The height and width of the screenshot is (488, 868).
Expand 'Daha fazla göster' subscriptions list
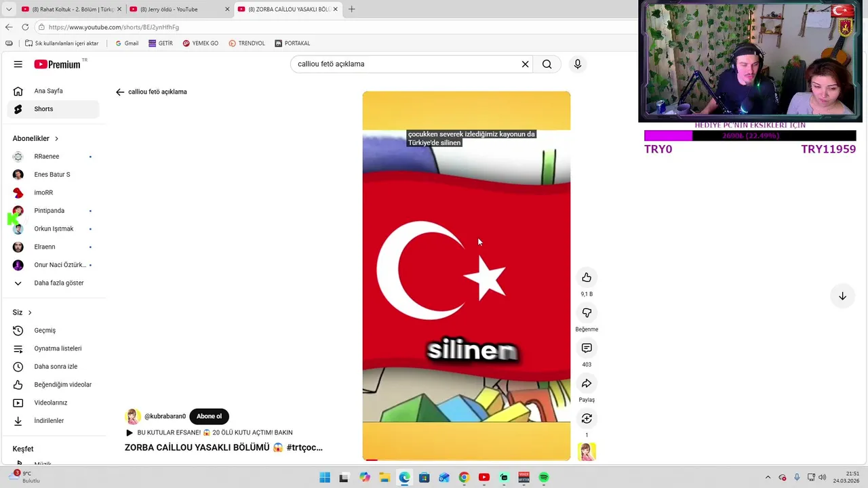pos(53,283)
